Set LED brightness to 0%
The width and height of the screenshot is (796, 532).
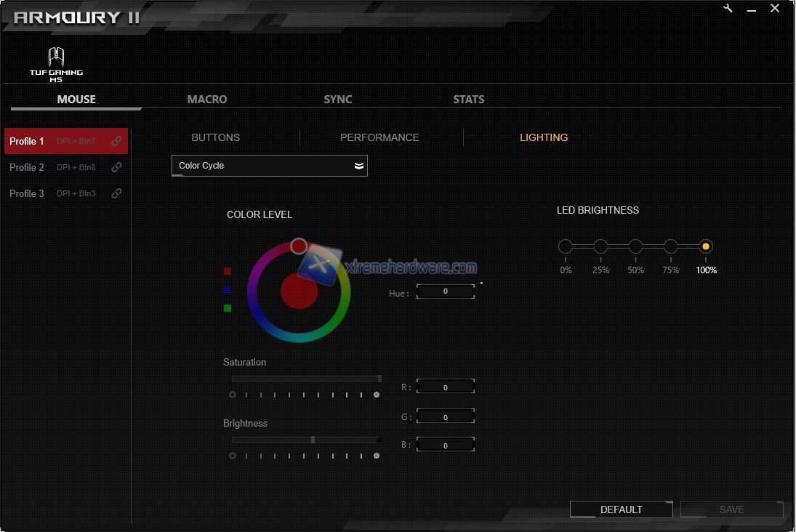566,246
